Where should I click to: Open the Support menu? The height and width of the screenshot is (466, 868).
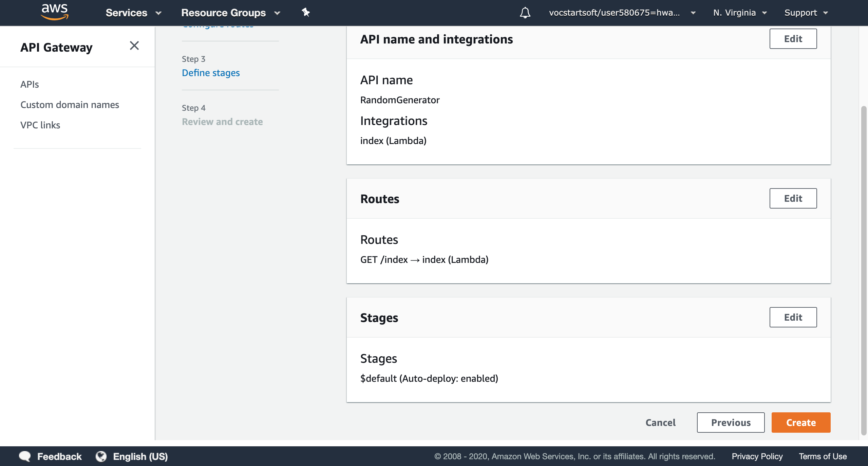coord(806,13)
